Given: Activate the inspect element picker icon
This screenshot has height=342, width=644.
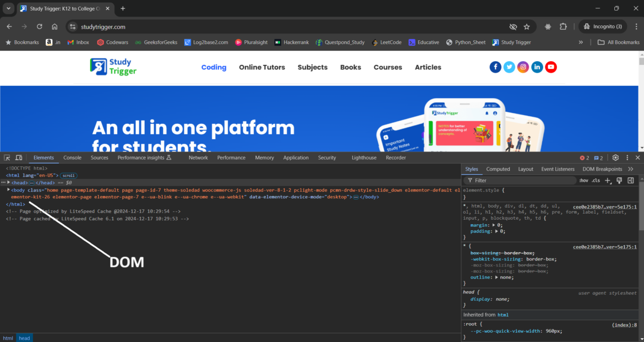Looking at the screenshot, I should tap(7, 158).
